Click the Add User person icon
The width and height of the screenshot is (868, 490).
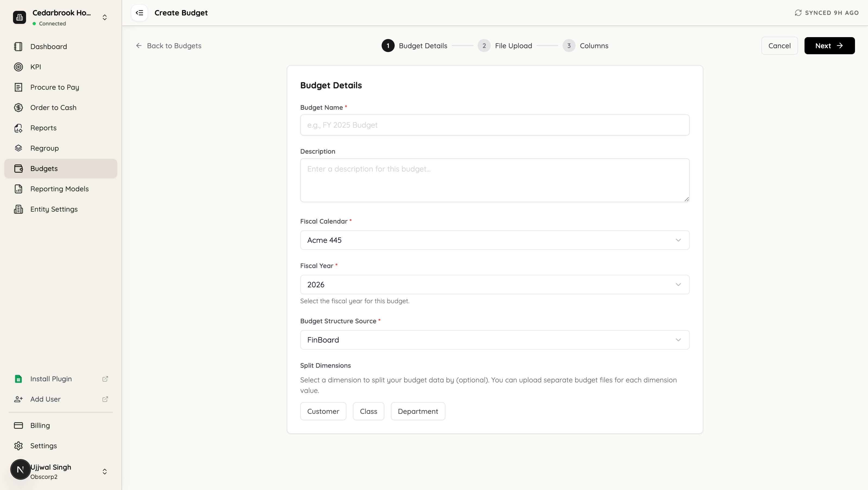18,399
